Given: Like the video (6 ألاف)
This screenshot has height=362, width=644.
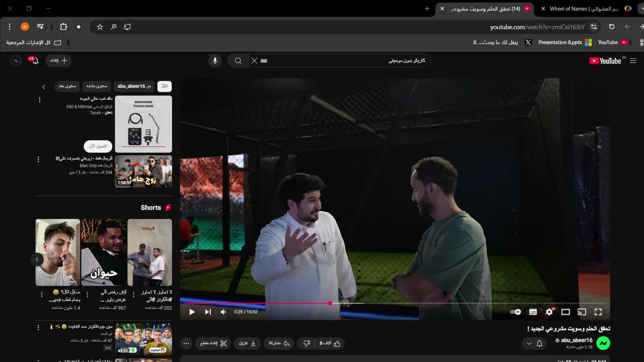Looking at the screenshot, I should pyautogui.click(x=330, y=343).
